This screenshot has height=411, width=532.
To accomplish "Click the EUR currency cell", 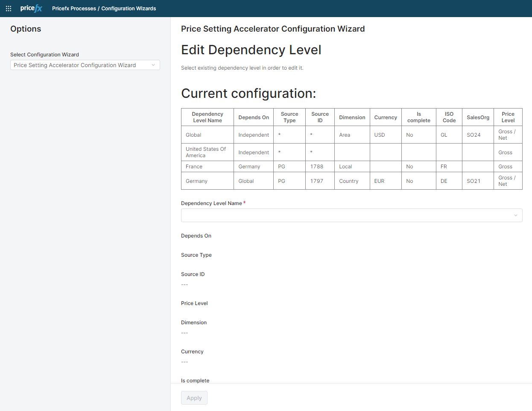I will tap(379, 181).
